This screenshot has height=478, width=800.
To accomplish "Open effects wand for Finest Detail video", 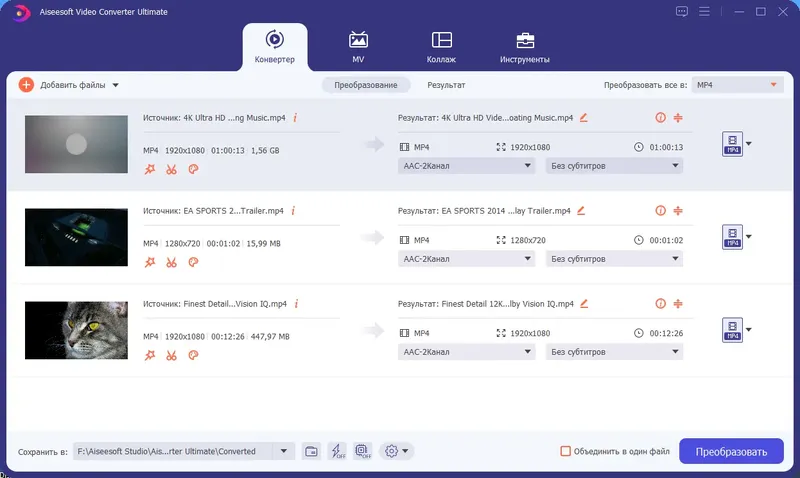I will (149, 355).
